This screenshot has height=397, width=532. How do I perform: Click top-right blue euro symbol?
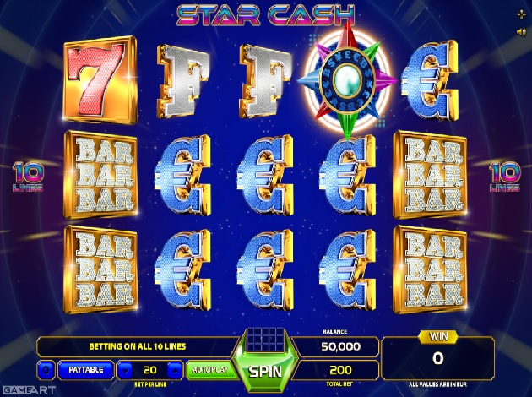pyautogui.click(x=430, y=81)
